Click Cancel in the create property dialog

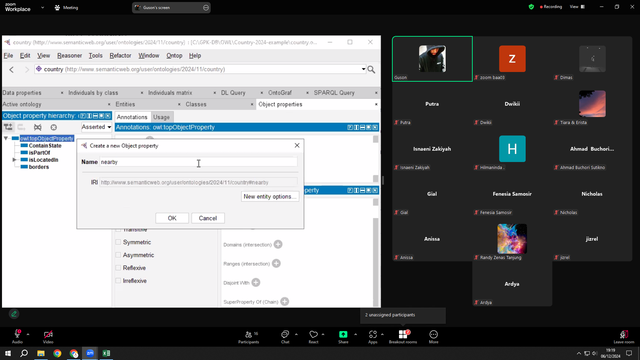(x=208, y=218)
